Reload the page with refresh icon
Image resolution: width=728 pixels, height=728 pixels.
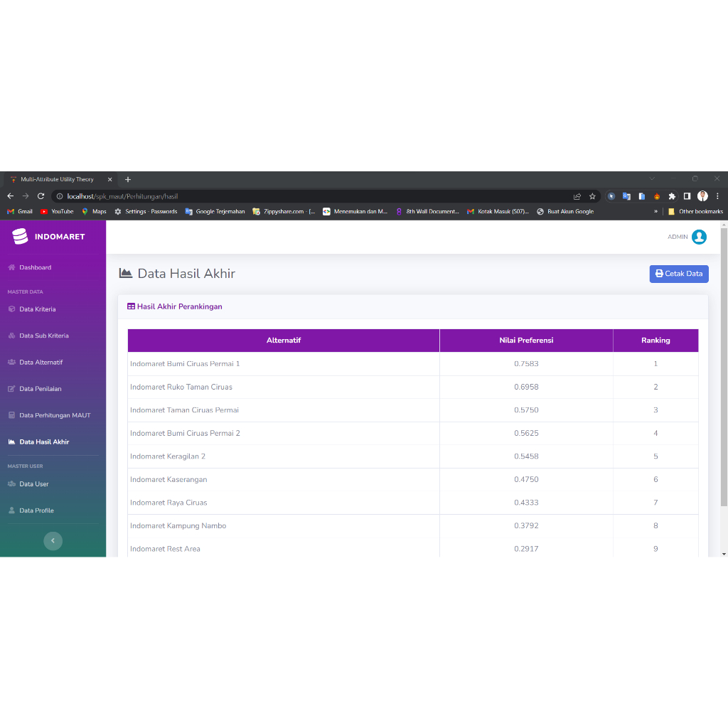tap(41, 196)
